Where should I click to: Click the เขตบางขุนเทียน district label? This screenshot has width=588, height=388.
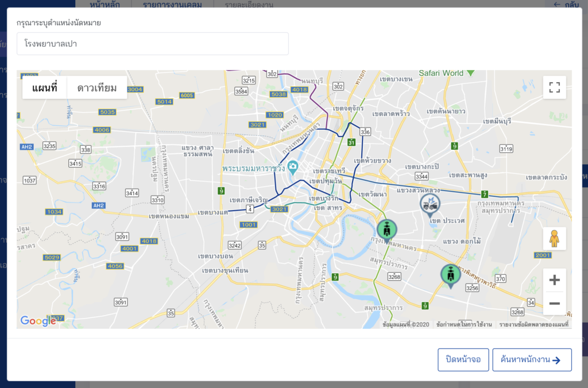(x=225, y=270)
